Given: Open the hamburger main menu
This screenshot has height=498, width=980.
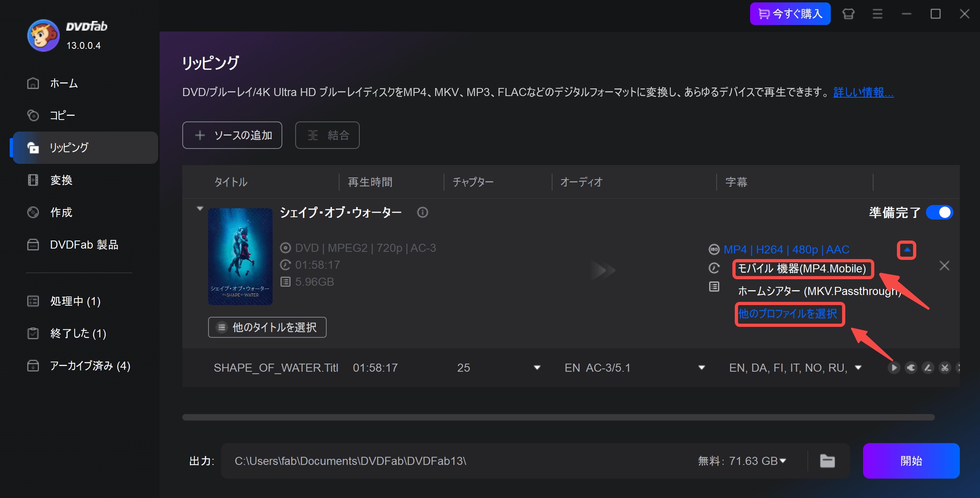Looking at the screenshot, I should coord(878,14).
